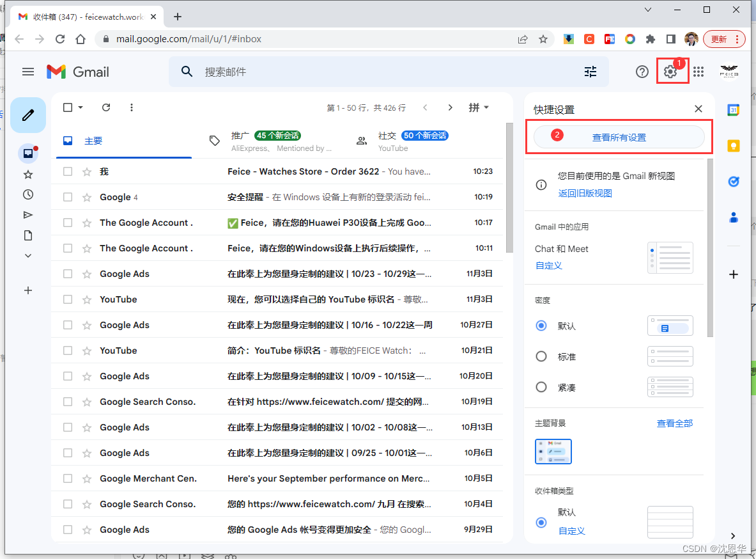756x559 pixels.
Task: Open The Google Account email at 10:17
Action: (277, 223)
